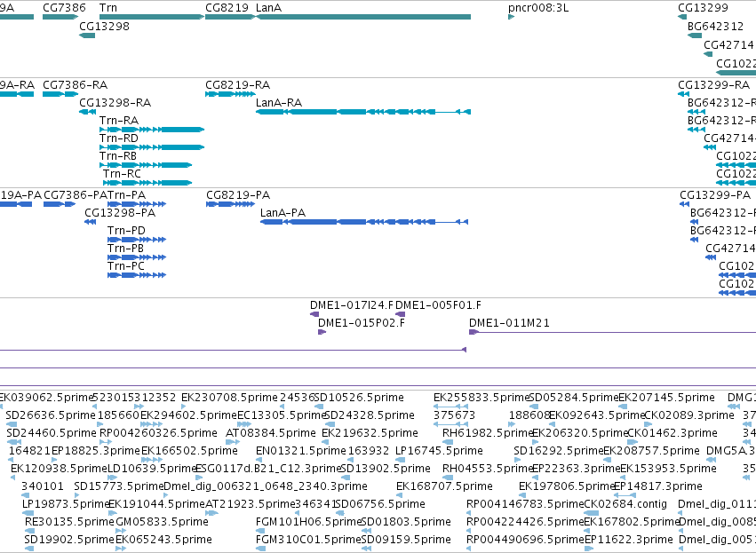Open EST EK167802.5prime
Viewport: 756px width, 553px height.
pyautogui.click(x=632, y=522)
